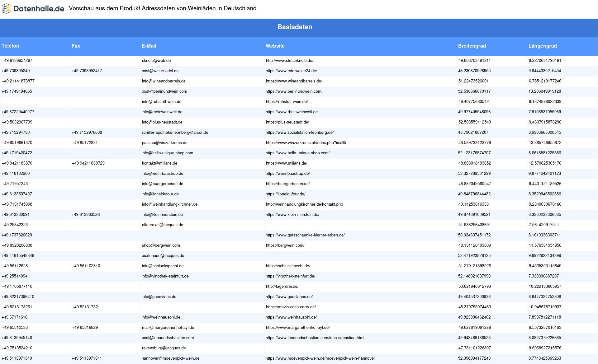The height and width of the screenshot is (364, 598).
Task: Click the Basisdaten section header
Action: coord(295,27)
